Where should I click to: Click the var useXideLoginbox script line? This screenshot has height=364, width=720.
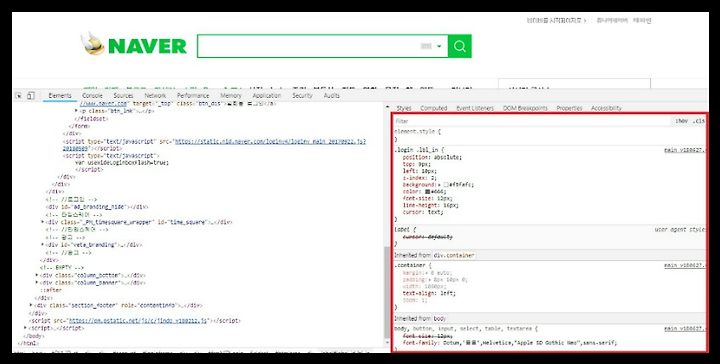[x=122, y=162]
